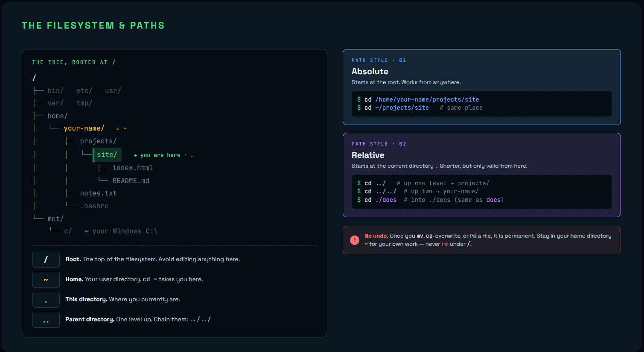Click .bashrc in the tree

(x=94, y=206)
